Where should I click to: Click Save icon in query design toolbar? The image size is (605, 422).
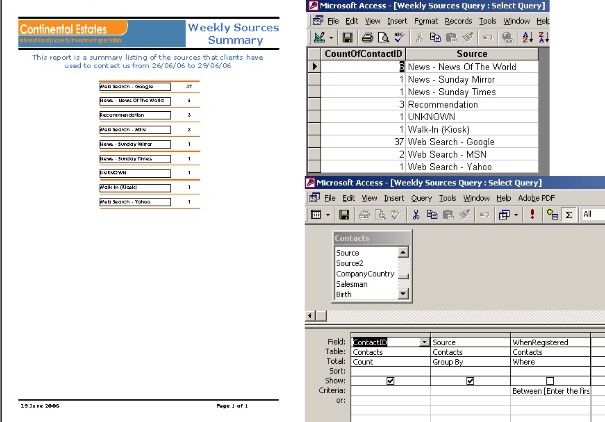(x=344, y=215)
